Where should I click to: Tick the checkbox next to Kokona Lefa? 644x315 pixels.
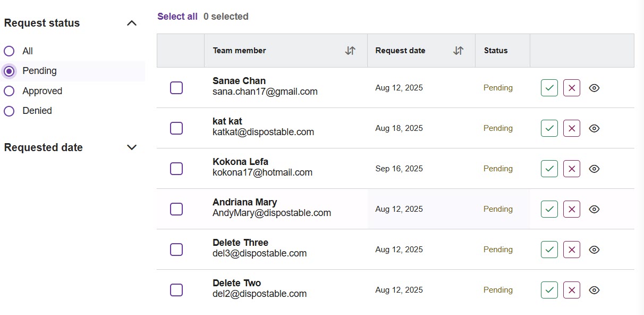pyautogui.click(x=176, y=169)
